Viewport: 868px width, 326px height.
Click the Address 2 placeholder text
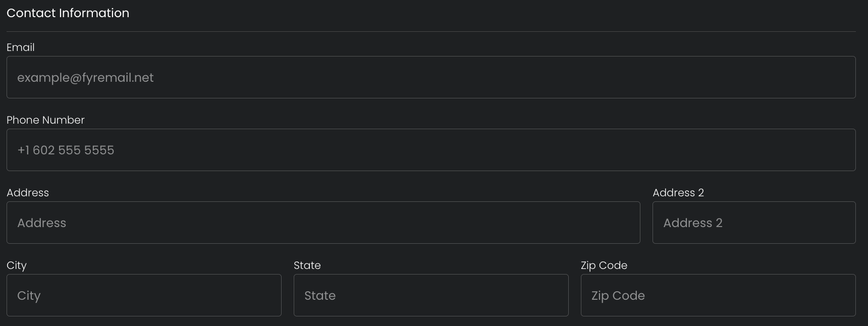coord(692,223)
